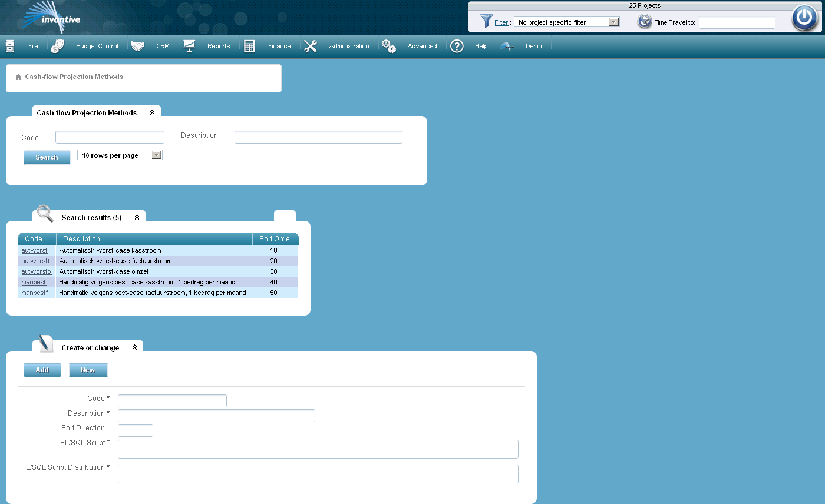The image size is (825, 504).
Task: Open the autworstf code link
Action: 35,261
